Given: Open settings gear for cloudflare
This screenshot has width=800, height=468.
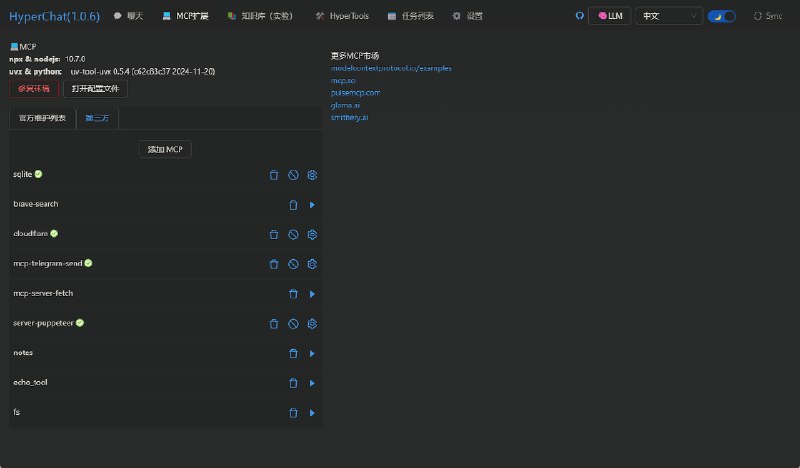Looking at the screenshot, I should coord(312,235).
